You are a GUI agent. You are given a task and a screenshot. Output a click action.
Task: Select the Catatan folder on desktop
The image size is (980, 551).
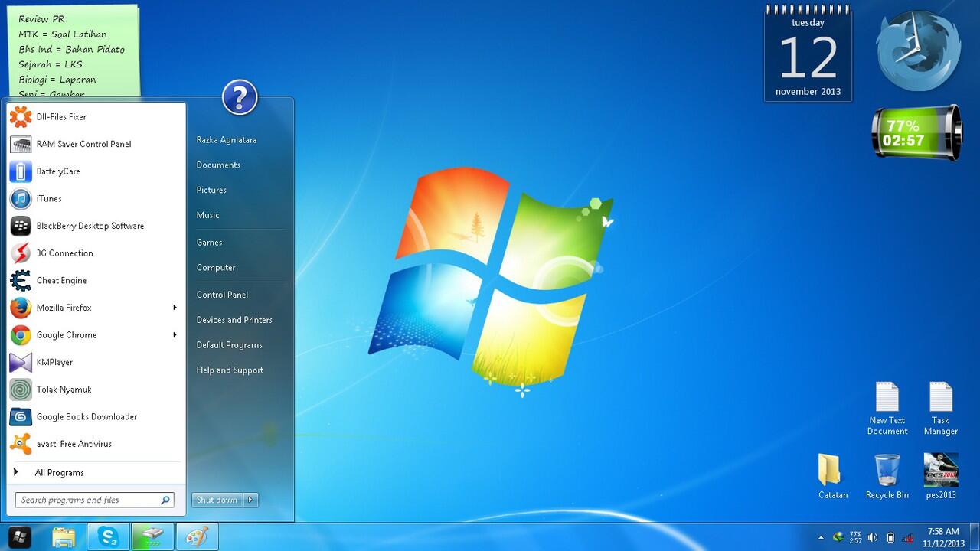(x=832, y=475)
